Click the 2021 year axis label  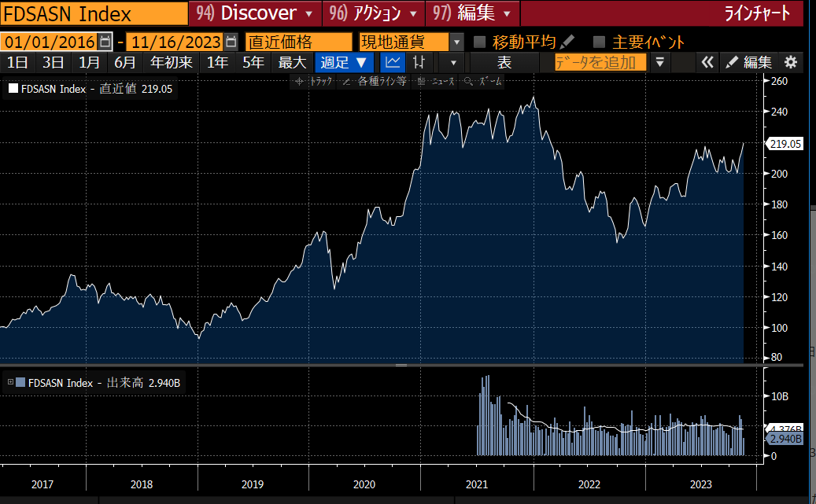[477, 484]
